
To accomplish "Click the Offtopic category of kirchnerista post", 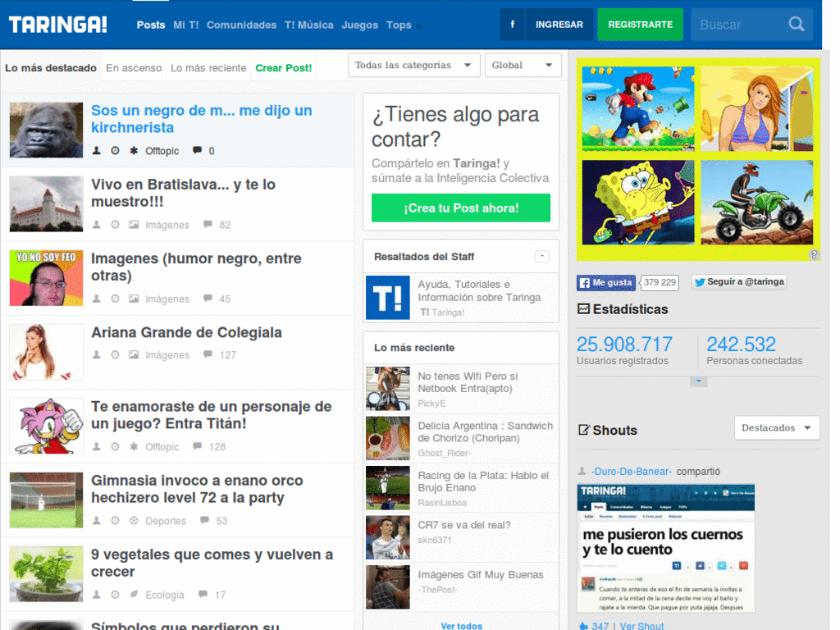I will click(x=162, y=151).
